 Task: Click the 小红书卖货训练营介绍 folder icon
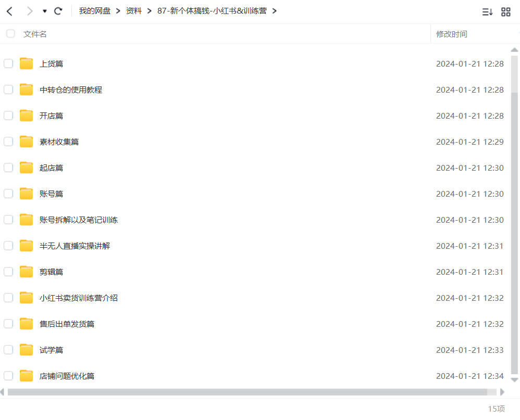26,298
